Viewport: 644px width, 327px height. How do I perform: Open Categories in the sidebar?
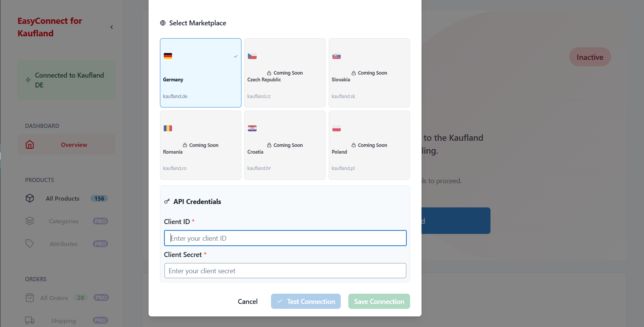pyautogui.click(x=66, y=221)
